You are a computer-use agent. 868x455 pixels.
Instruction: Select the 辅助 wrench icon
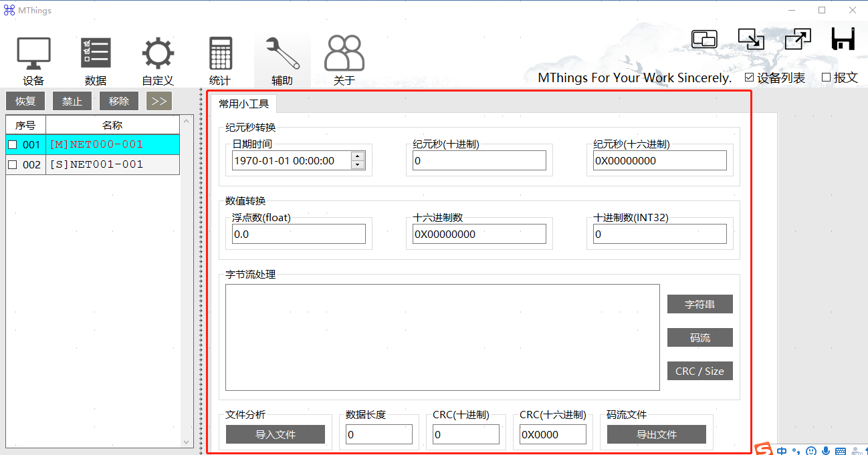[282, 54]
